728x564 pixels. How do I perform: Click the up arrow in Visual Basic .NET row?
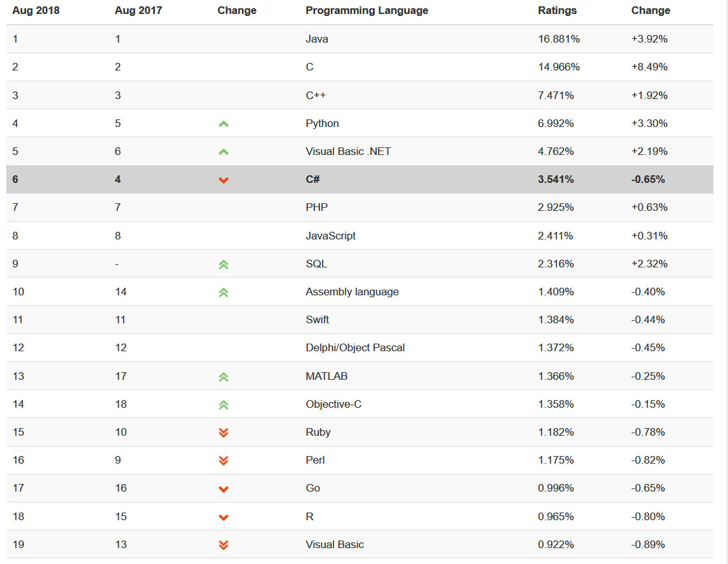tap(223, 152)
